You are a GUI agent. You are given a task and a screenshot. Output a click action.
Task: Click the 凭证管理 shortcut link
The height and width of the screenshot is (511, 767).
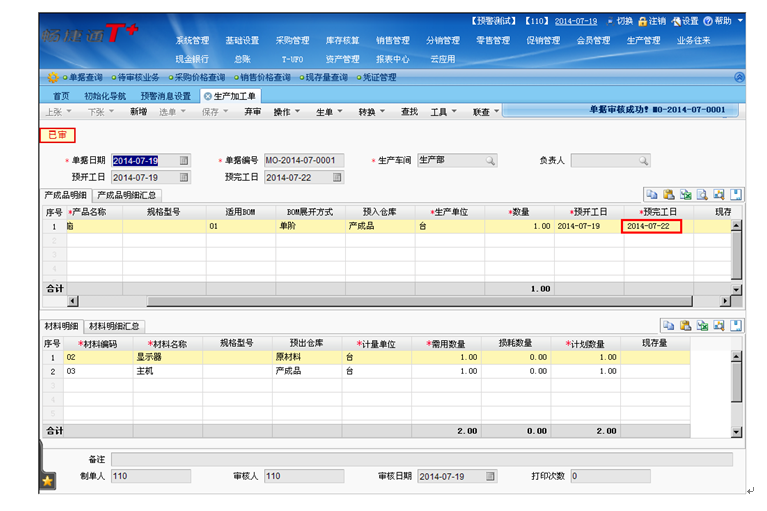pyautogui.click(x=374, y=77)
